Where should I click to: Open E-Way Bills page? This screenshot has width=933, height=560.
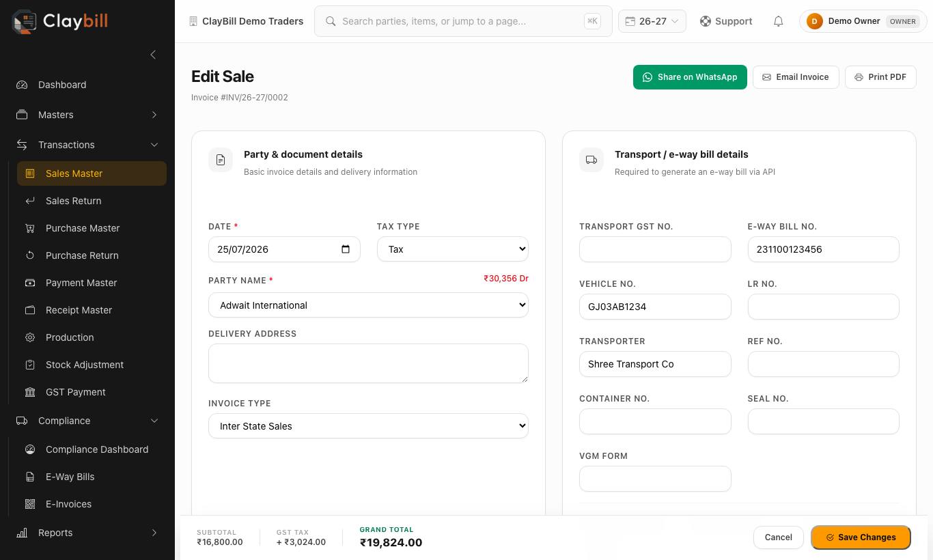[x=92, y=477]
